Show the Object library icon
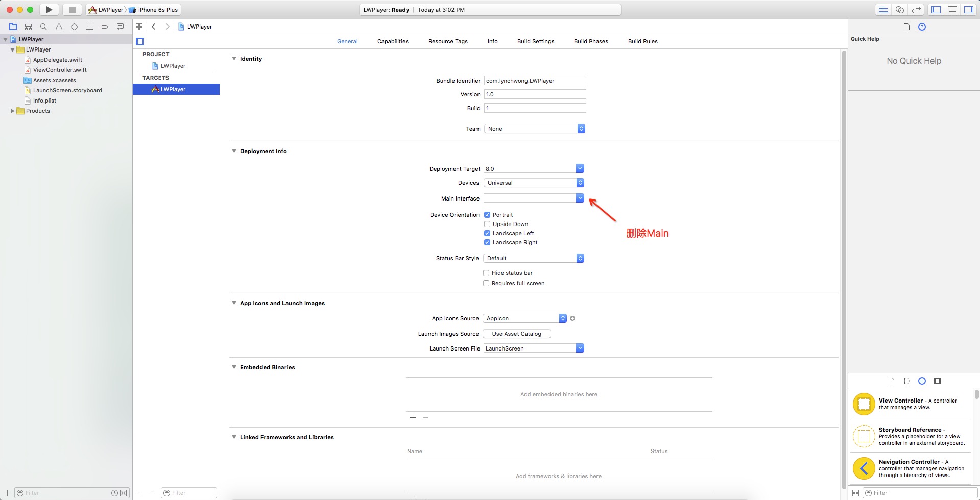 point(922,381)
